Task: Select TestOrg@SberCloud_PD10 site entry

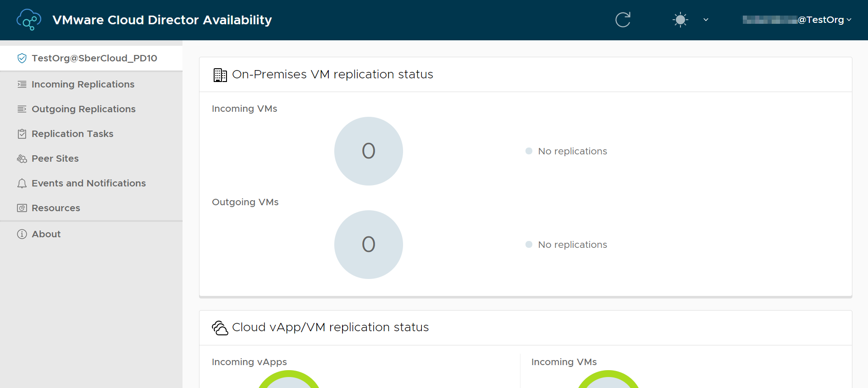Action: pyautogui.click(x=91, y=58)
